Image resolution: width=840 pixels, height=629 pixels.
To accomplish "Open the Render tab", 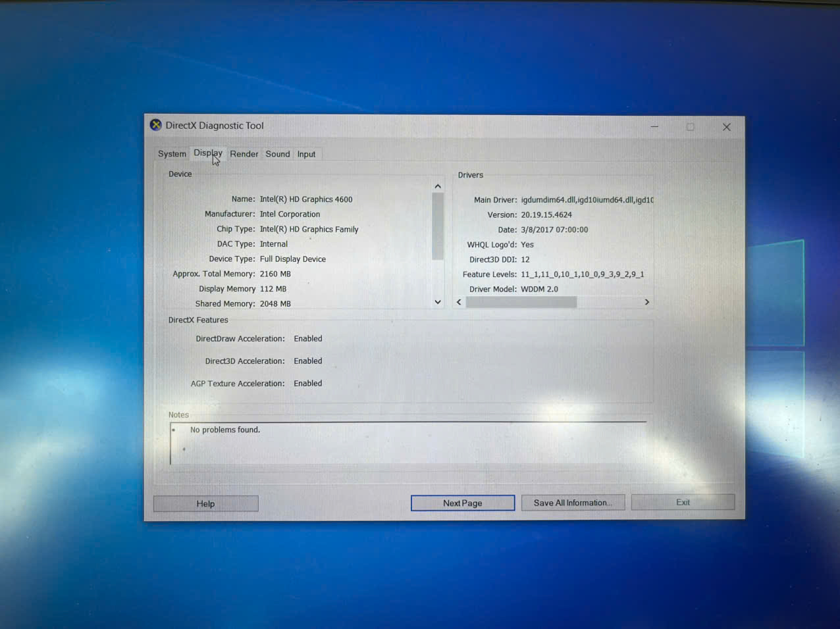I will [244, 154].
